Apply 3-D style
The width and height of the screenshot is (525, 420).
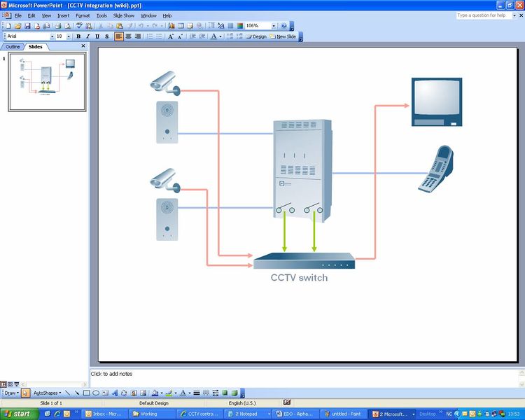[234, 393]
